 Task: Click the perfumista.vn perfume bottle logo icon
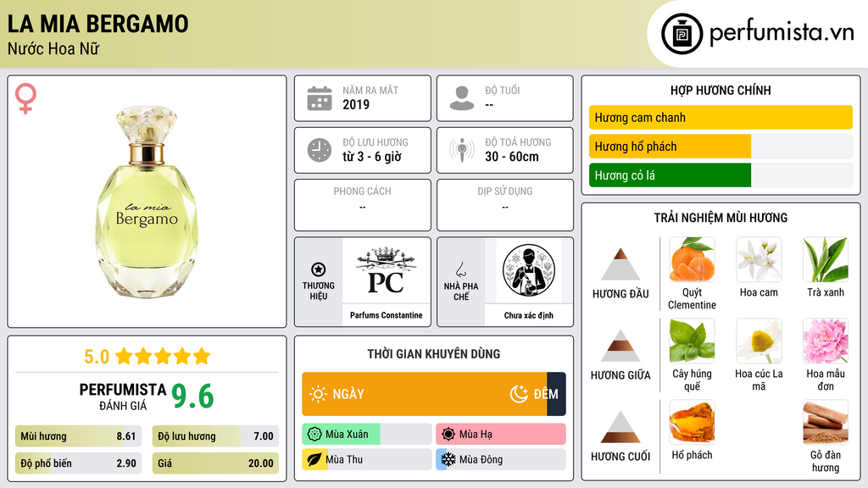682,34
